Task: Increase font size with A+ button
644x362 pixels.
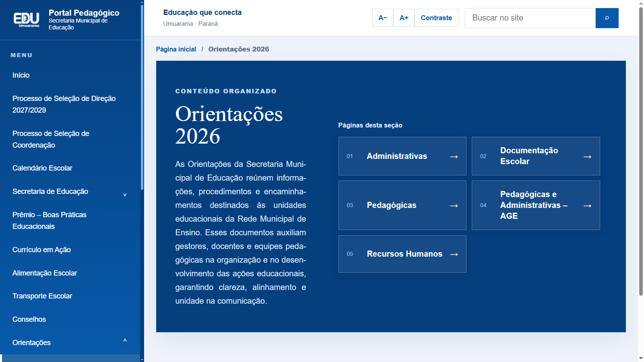Action: tap(404, 18)
